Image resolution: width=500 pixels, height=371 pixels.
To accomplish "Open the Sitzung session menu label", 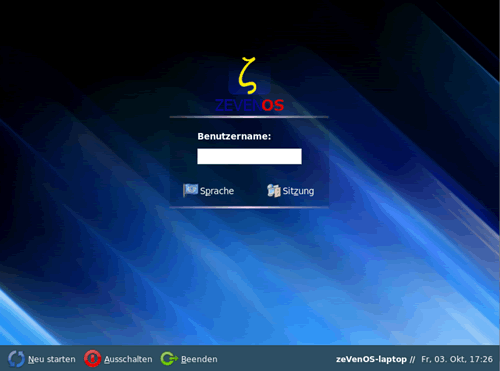I will click(298, 191).
